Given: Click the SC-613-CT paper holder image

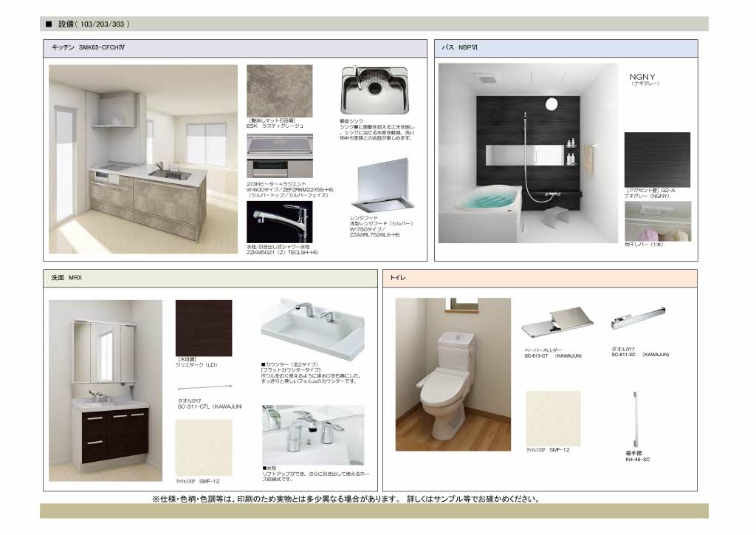Looking at the screenshot, I should click(557, 322).
